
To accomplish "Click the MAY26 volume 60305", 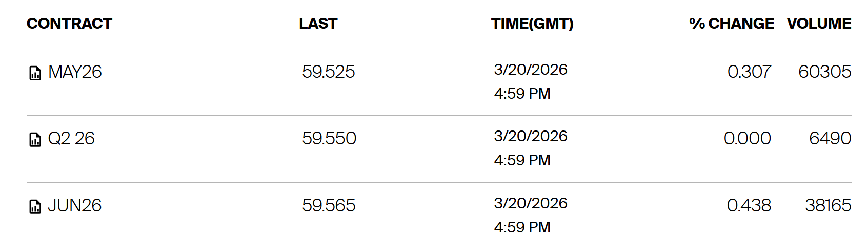I will point(824,72).
